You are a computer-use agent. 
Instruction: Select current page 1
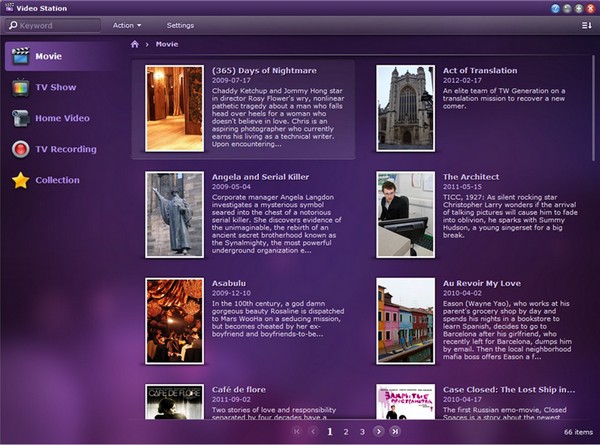tap(330, 432)
